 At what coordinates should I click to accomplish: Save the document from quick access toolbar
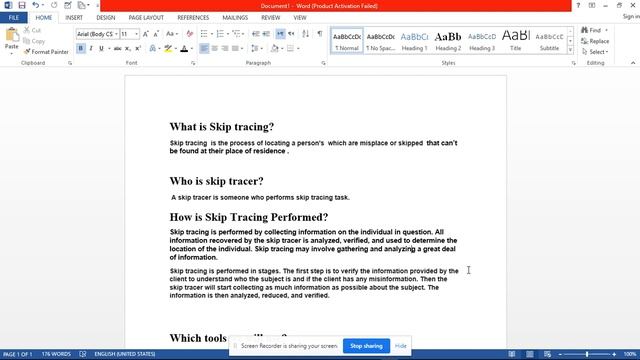click(x=22, y=5)
